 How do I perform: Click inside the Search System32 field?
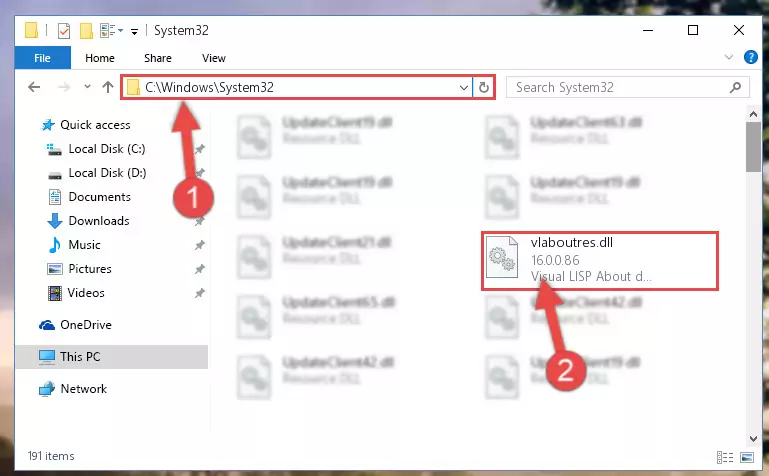(618, 87)
